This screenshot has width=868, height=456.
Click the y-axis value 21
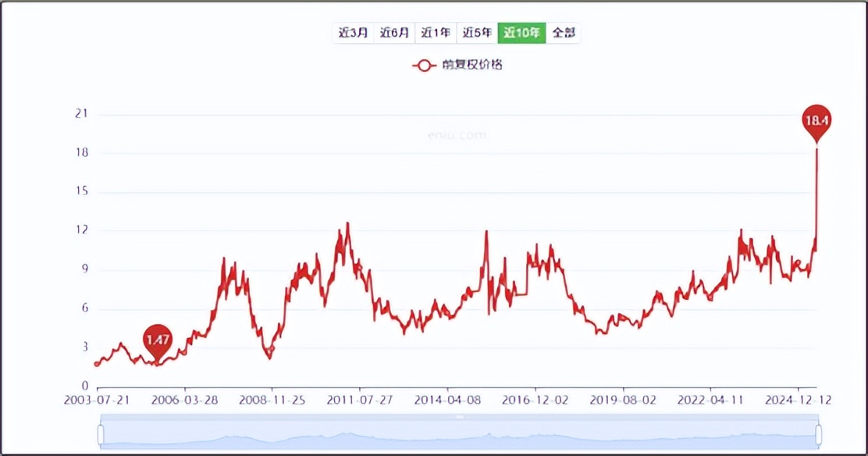tap(81, 113)
